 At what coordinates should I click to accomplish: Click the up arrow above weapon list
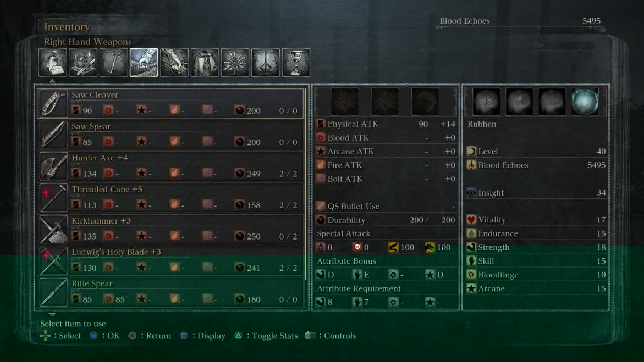point(52,81)
